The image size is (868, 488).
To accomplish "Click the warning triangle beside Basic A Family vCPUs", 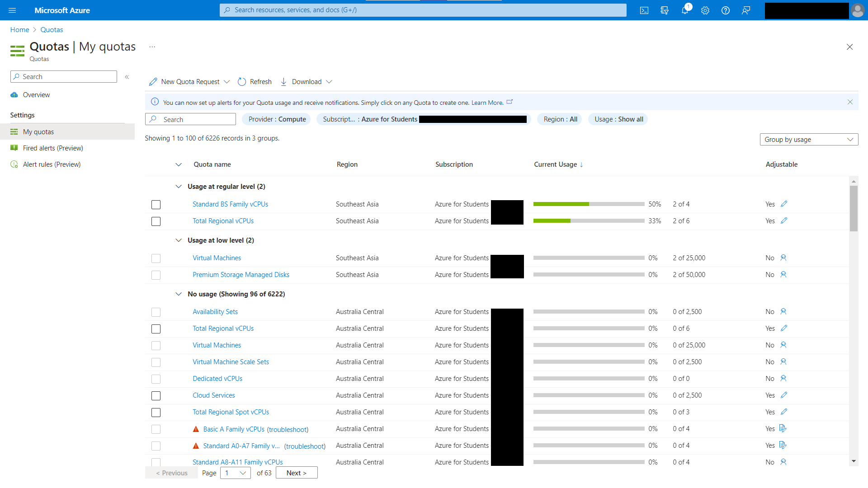I will tap(196, 429).
